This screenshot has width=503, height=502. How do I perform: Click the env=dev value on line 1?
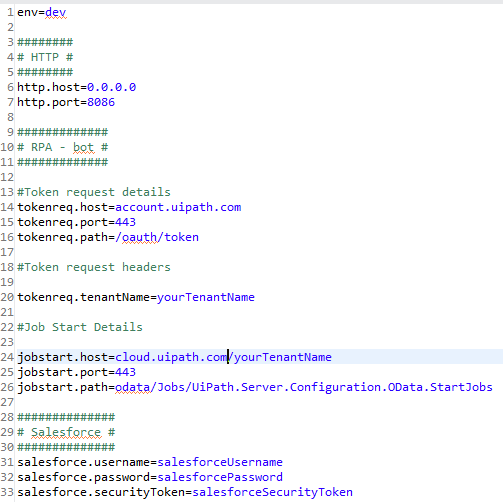pos(56,12)
